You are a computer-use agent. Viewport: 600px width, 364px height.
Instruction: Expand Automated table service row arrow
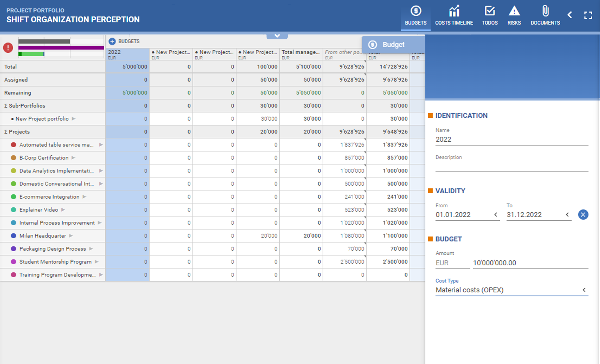pos(101,145)
